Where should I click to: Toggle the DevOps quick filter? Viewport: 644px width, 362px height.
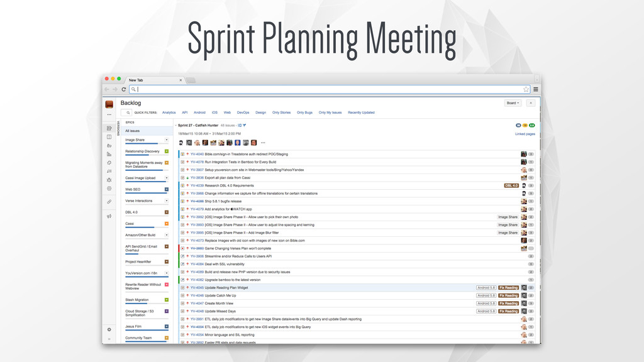[243, 112]
